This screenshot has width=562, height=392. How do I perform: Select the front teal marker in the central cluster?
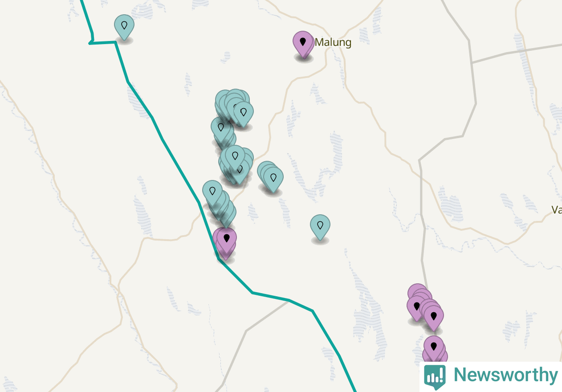[235, 158]
